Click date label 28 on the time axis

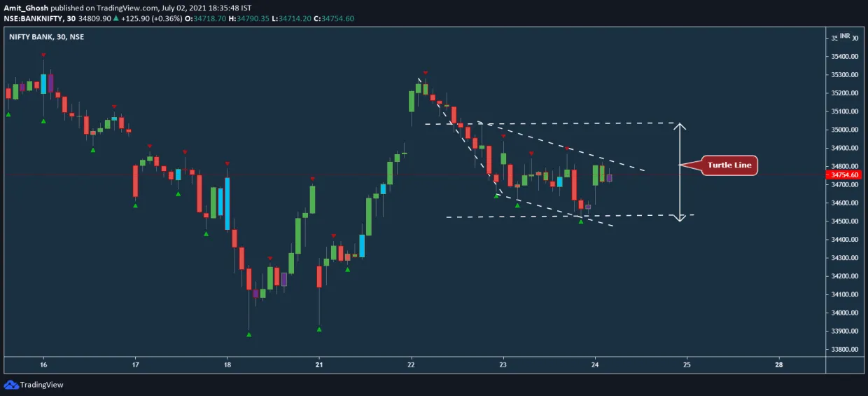pos(779,364)
